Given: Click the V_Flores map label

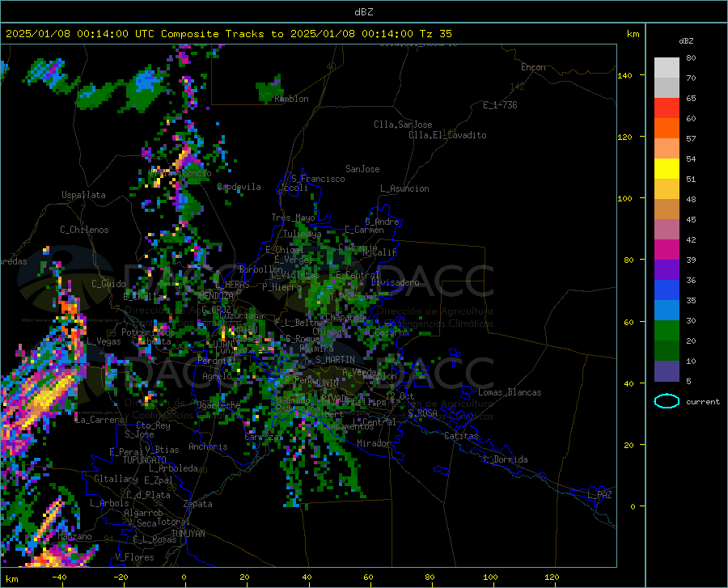Looking at the screenshot, I should pos(134,557).
